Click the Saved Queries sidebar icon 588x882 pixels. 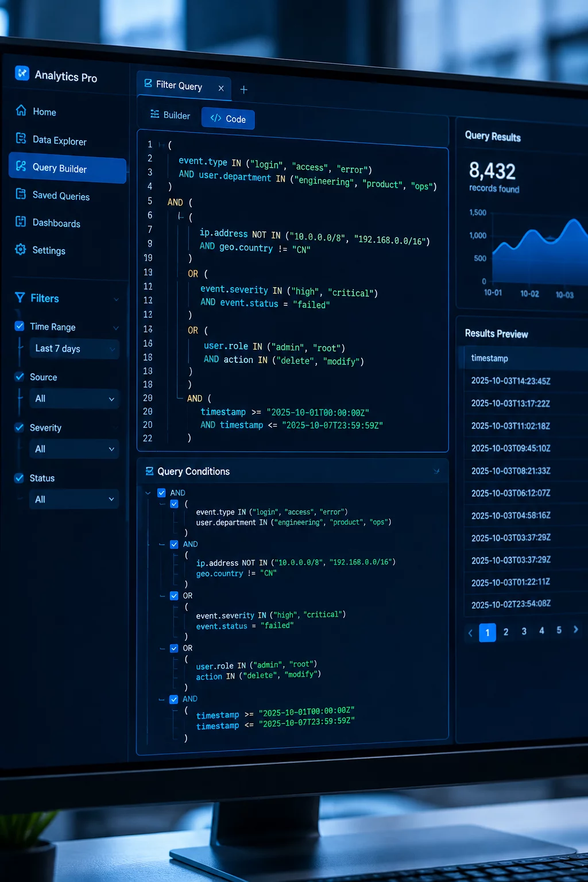point(21,194)
